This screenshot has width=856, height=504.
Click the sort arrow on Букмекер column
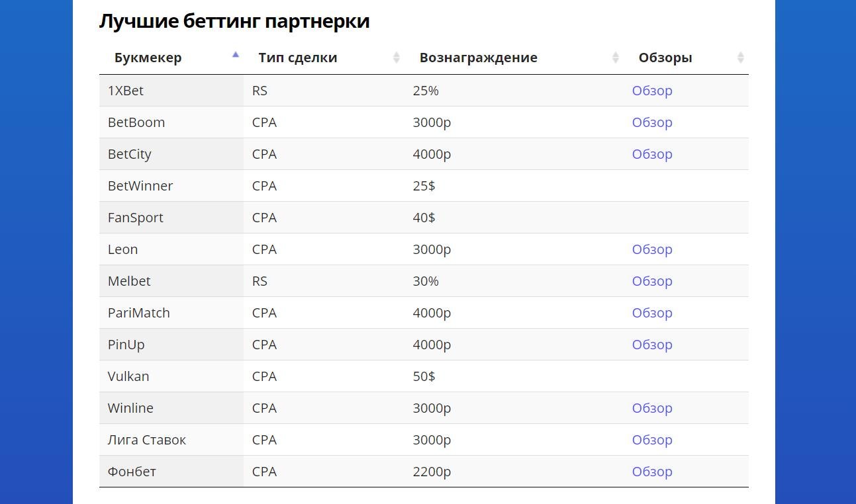(x=236, y=55)
